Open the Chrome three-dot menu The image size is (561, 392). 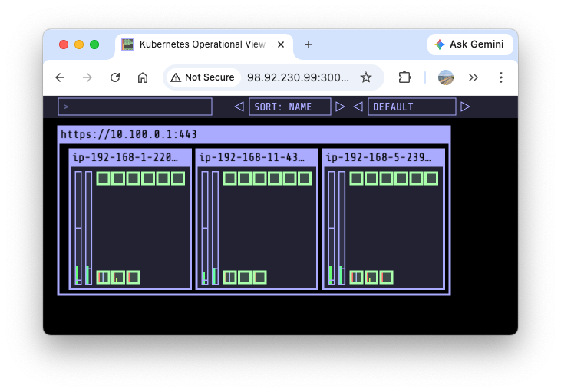[501, 77]
